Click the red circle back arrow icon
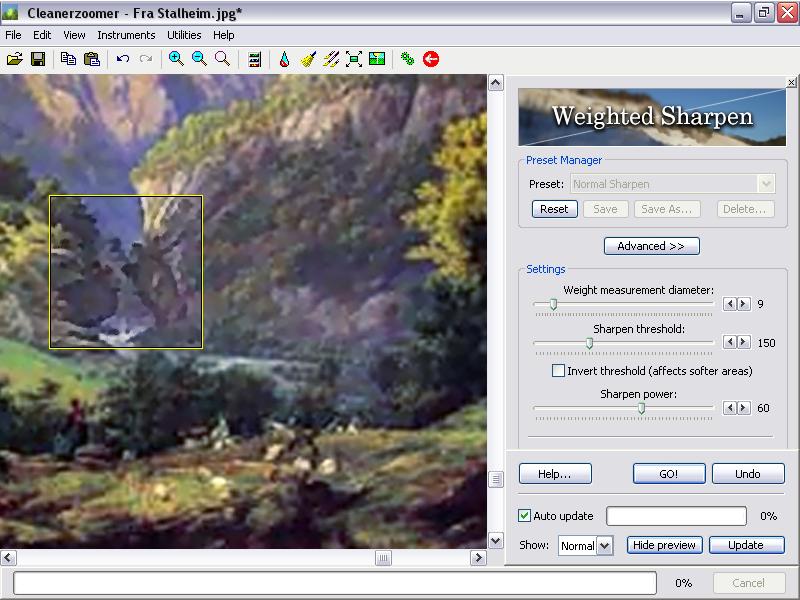The image size is (800, 600). [x=431, y=59]
